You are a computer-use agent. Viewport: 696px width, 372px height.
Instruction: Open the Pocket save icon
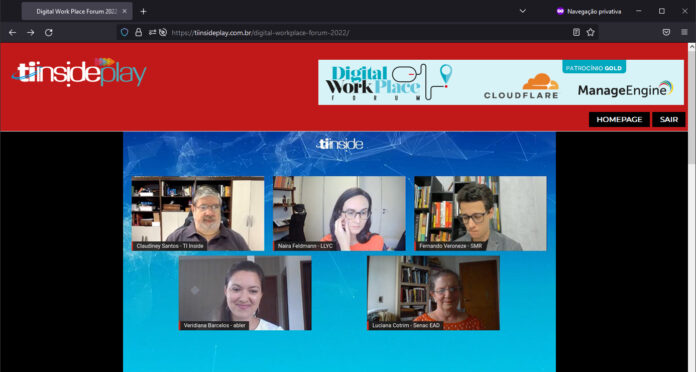666,32
